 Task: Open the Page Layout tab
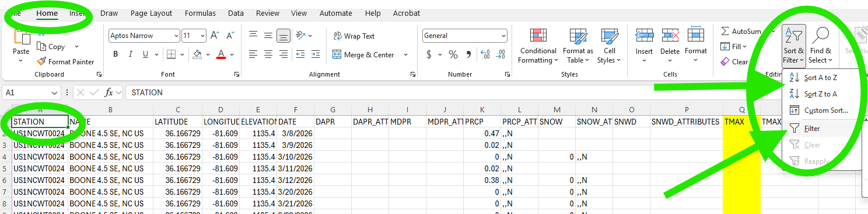point(152,13)
